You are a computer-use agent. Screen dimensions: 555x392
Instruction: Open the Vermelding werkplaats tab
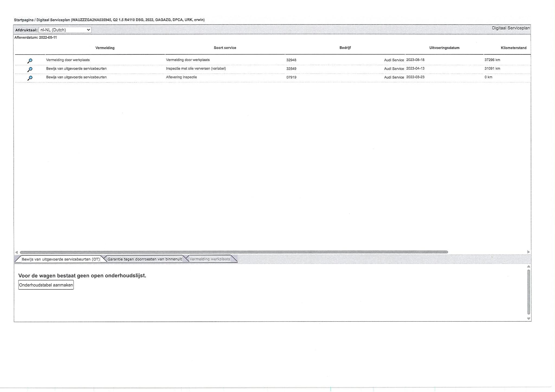tap(210, 259)
